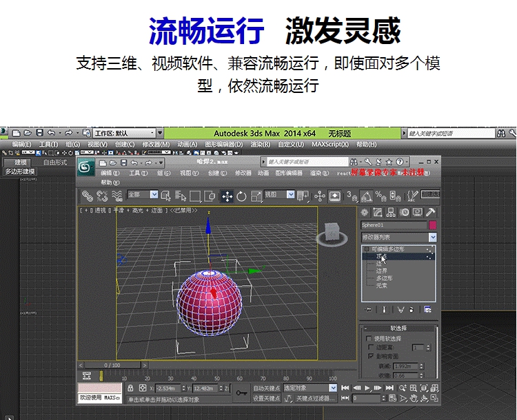Toggle the 边距离 checkbox
This screenshot has width=517, height=420.
pyautogui.click(x=371, y=347)
